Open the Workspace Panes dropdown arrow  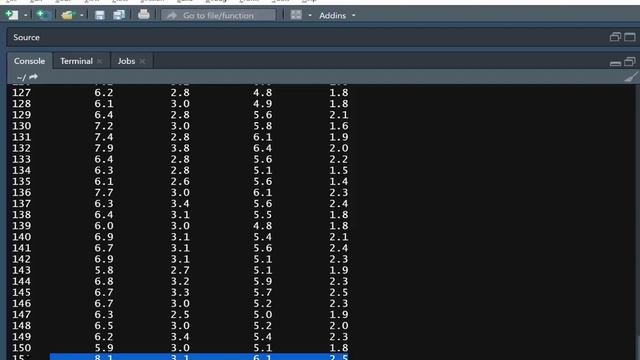[x=310, y=16]
